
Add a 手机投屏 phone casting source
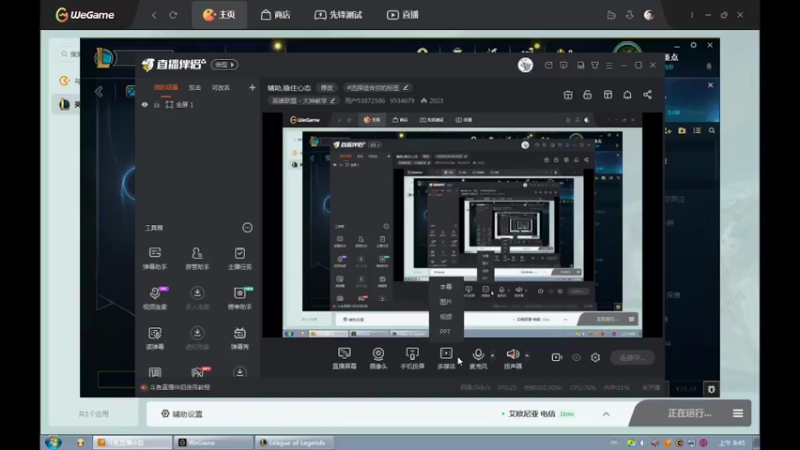[x=412, y=358]
